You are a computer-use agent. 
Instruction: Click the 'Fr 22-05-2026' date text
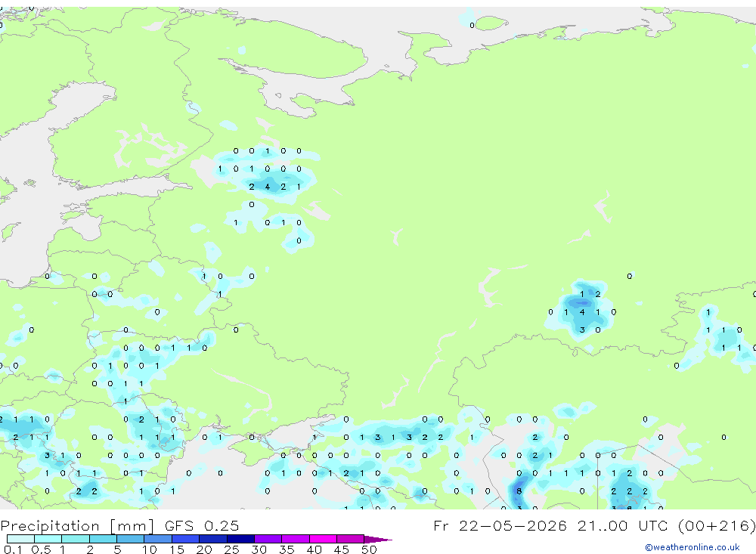coord(500,525)
